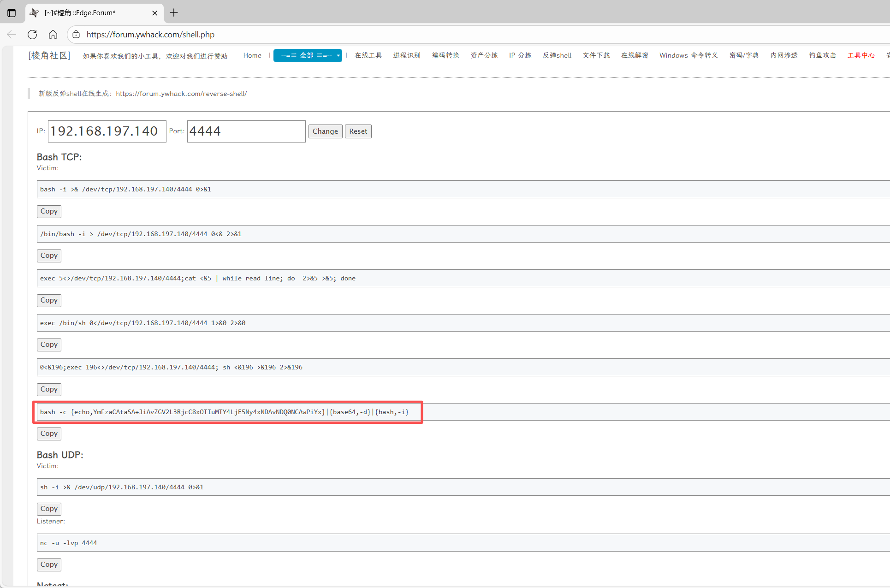Image resolution: width=890 pixels, height=588 pixels.
Task: Click the browser home icon
Action: (53, 35)
